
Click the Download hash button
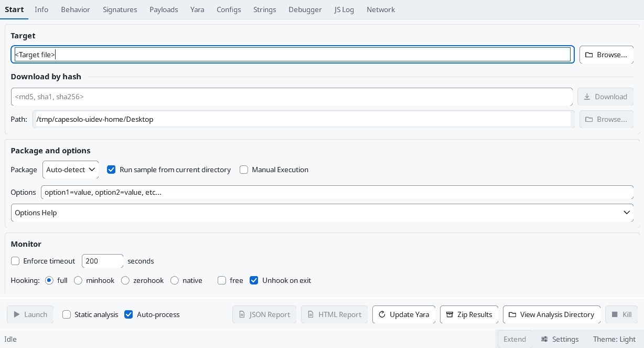tap(606, 97)
